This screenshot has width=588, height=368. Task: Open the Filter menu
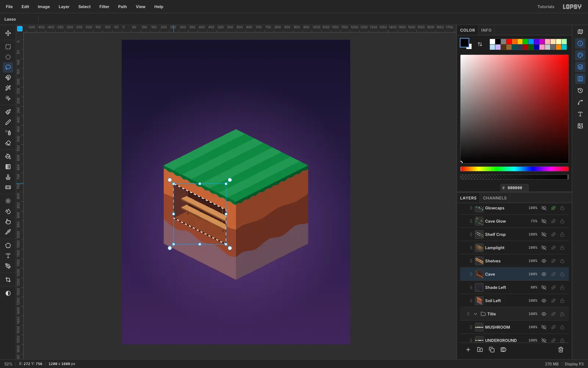pyautogui.click(x=104, y=7)
